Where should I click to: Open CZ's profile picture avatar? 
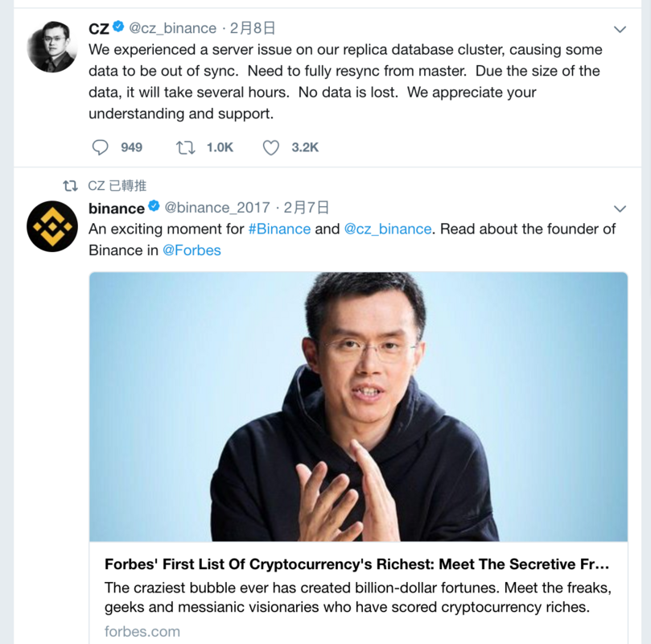click(x=52, y=47)
